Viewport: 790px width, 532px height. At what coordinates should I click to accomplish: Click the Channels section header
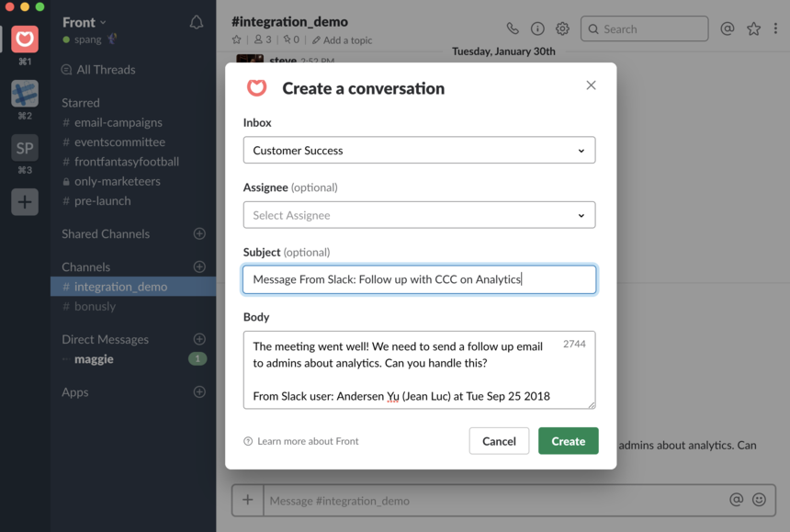[86, 267]
